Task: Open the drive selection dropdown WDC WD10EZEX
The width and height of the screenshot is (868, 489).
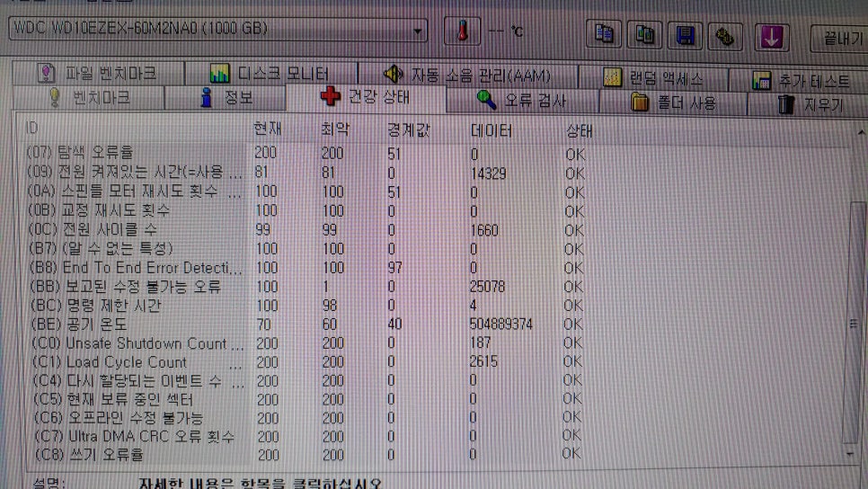Action: 218,29
